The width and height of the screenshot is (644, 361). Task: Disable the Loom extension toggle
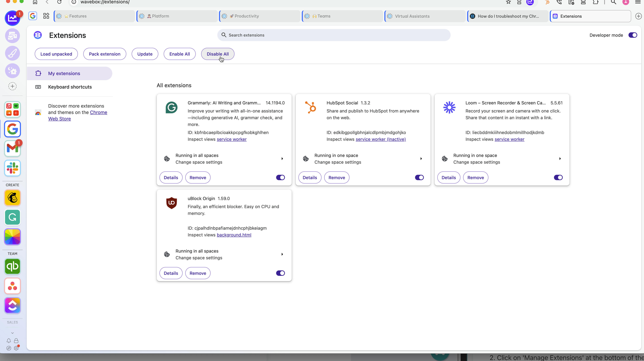tap(558, 177)
